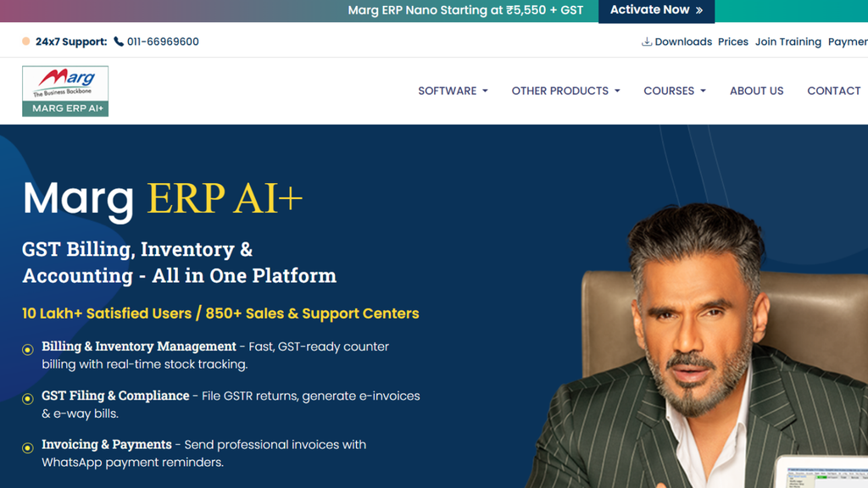Click Marg ERP Nano Starting at ₹5,550 banner text
This screenshot has width=868, height=488.
click(465, 10)
